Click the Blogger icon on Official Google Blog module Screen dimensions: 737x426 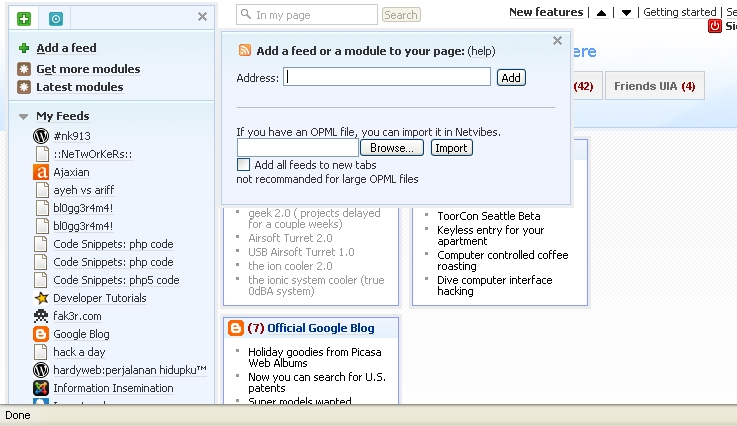[235, 328]
